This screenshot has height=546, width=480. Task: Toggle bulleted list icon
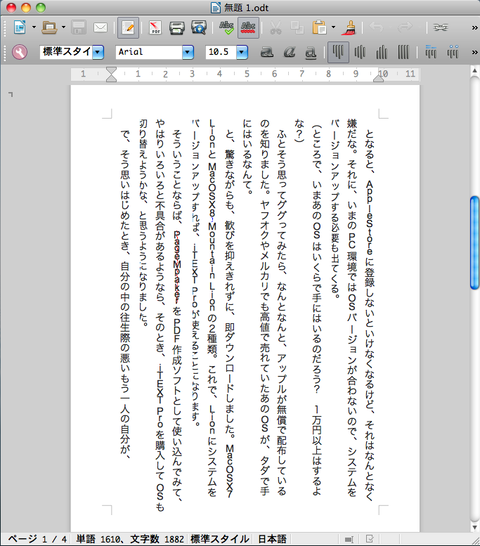[452, 52]
